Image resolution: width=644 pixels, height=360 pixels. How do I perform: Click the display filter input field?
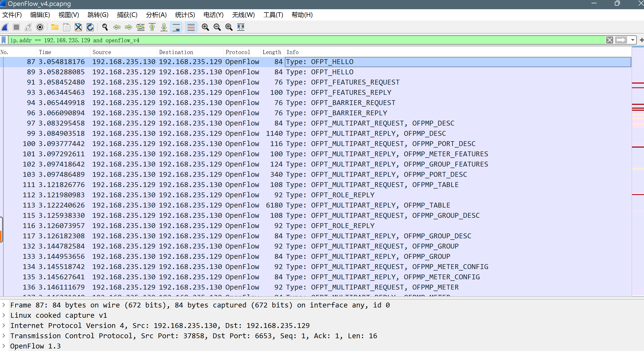[307, 40]
